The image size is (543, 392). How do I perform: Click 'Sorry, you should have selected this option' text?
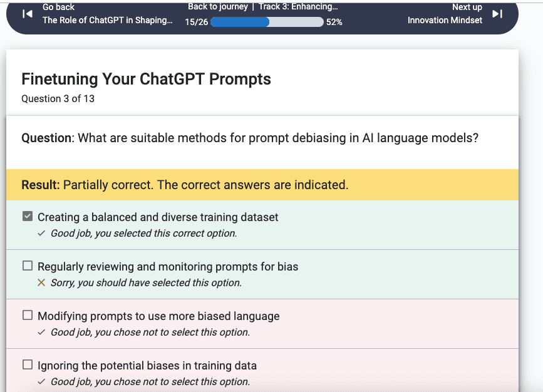(x=146, y=283)
